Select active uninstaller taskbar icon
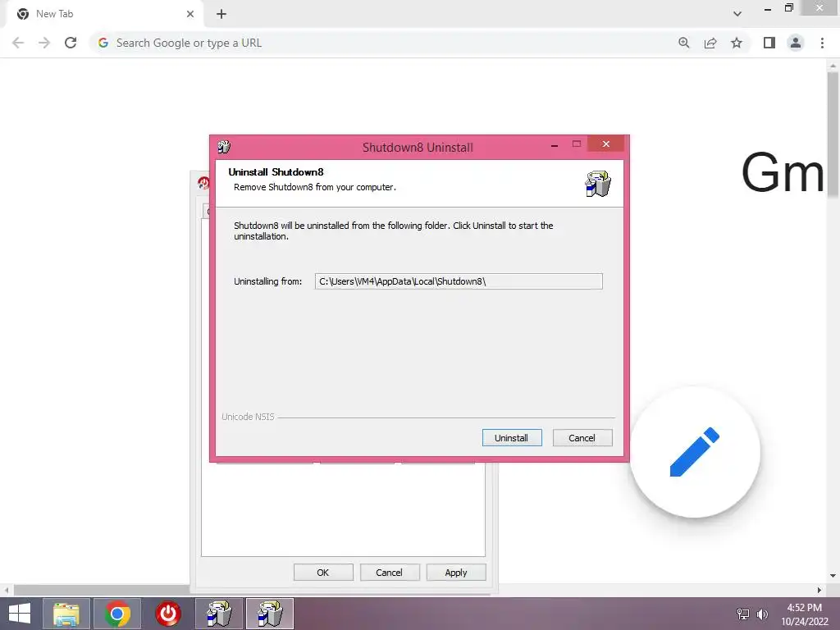 click(x=270, y=614)
